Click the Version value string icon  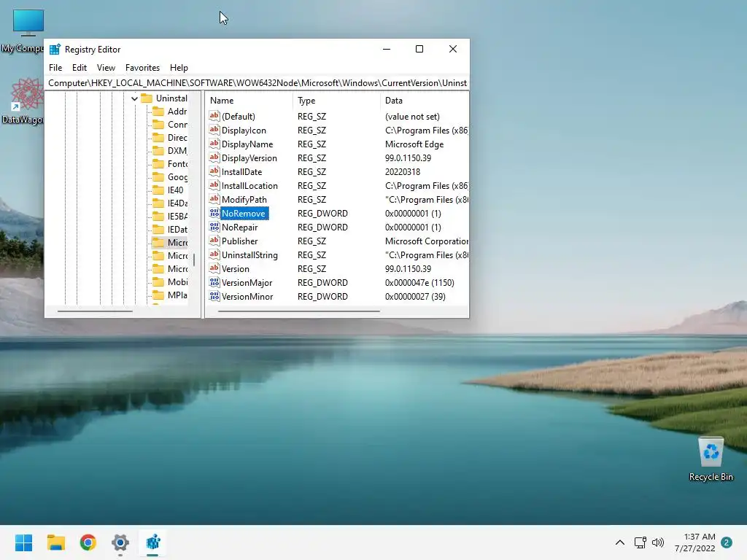214,268
